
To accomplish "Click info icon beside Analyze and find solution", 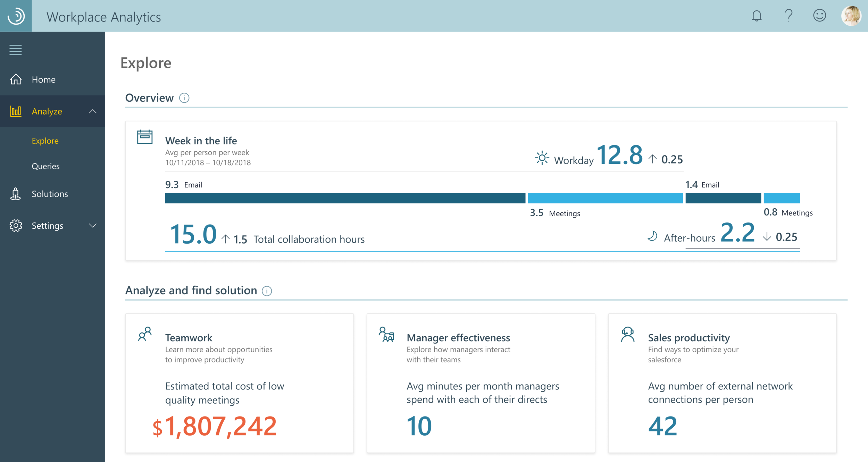I will pos(267,291).
